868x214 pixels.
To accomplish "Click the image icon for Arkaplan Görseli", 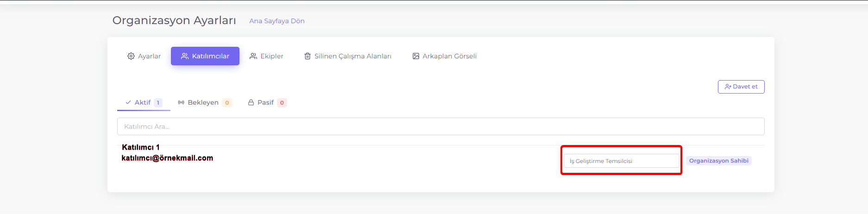I will pyautogui.click(x=416, y=56).
